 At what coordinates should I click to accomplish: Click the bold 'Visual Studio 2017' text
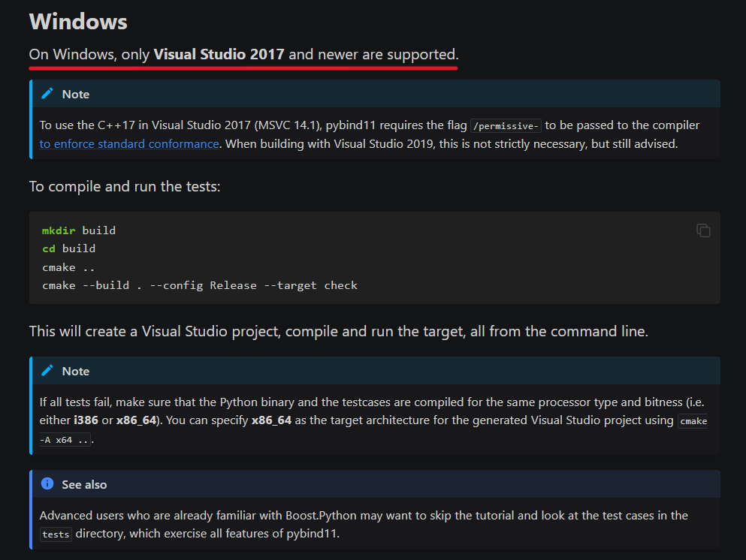click(x=219, y=54)
